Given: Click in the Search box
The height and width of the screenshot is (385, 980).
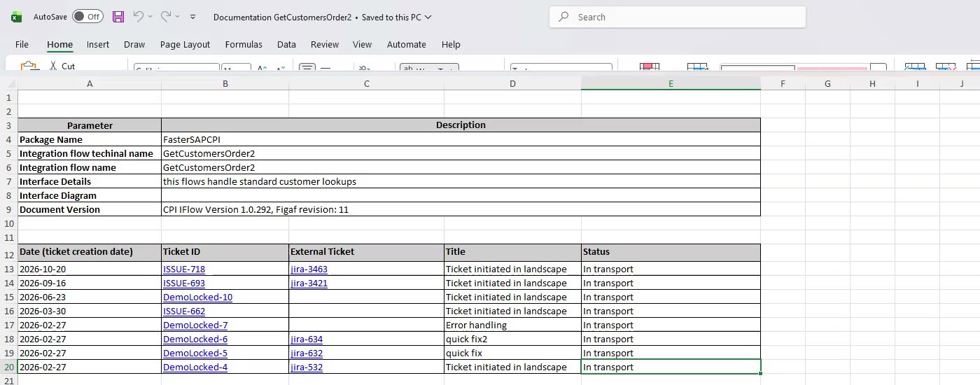Looking at the screenshot, I should [x=678, y=17].
